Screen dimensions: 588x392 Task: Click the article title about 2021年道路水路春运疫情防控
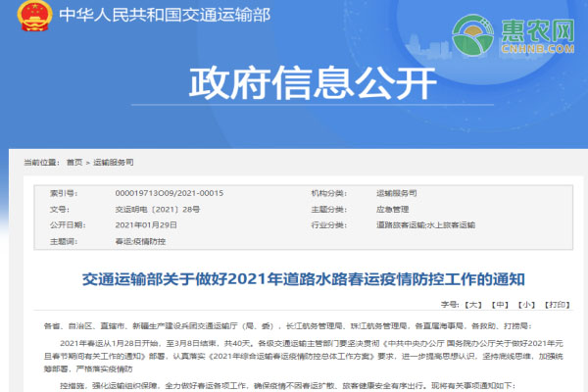304,279
